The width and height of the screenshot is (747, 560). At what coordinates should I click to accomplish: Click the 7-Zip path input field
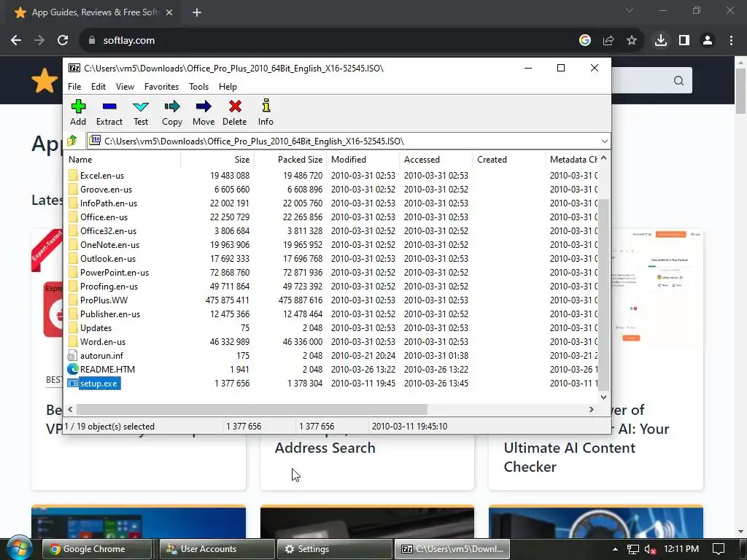(x=348, y=141)
